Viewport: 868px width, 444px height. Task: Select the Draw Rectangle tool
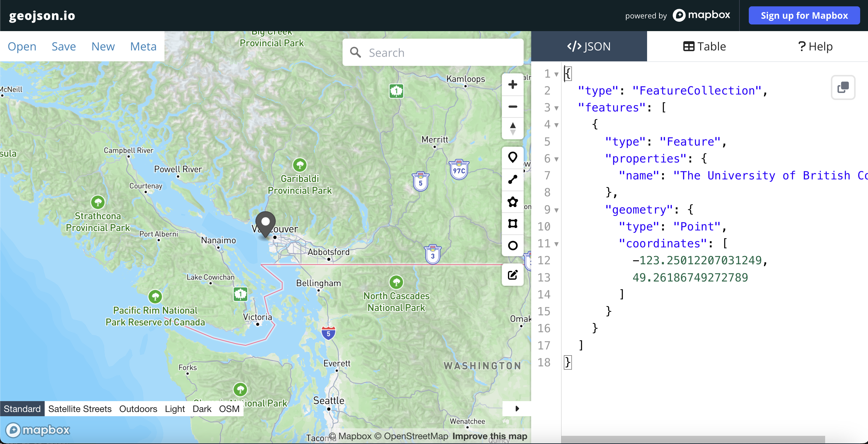pos(512,224)
